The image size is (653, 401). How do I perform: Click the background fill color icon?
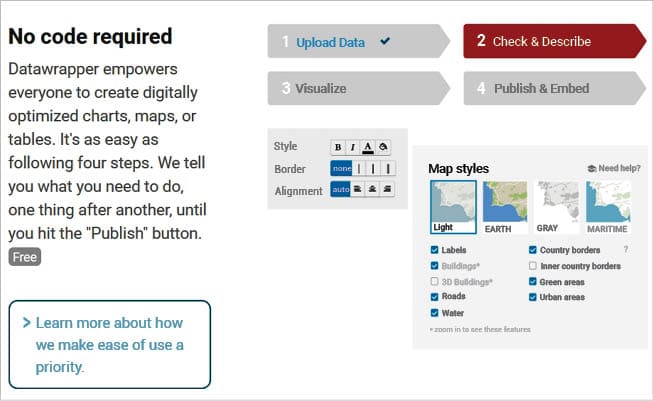(x=383, y=146)
